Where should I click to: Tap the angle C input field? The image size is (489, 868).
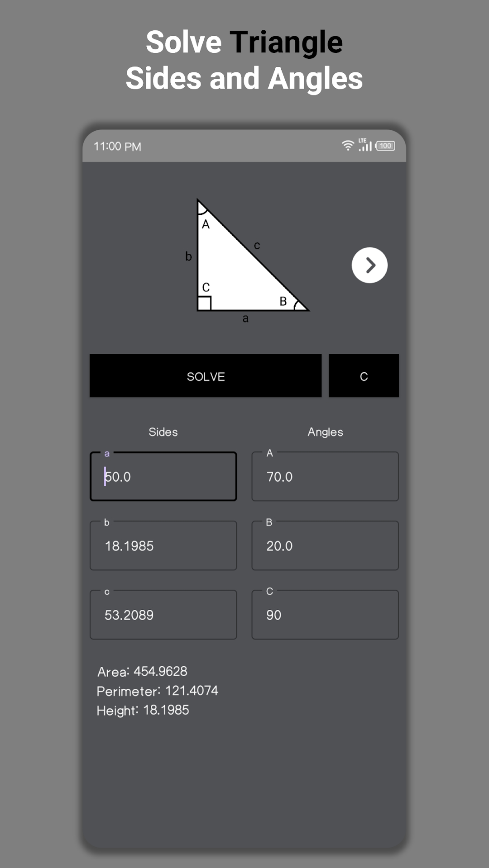[325, 615]
